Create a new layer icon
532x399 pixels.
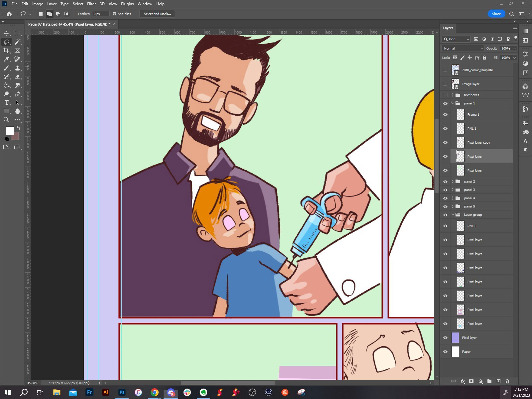click(x=498, y=381)
